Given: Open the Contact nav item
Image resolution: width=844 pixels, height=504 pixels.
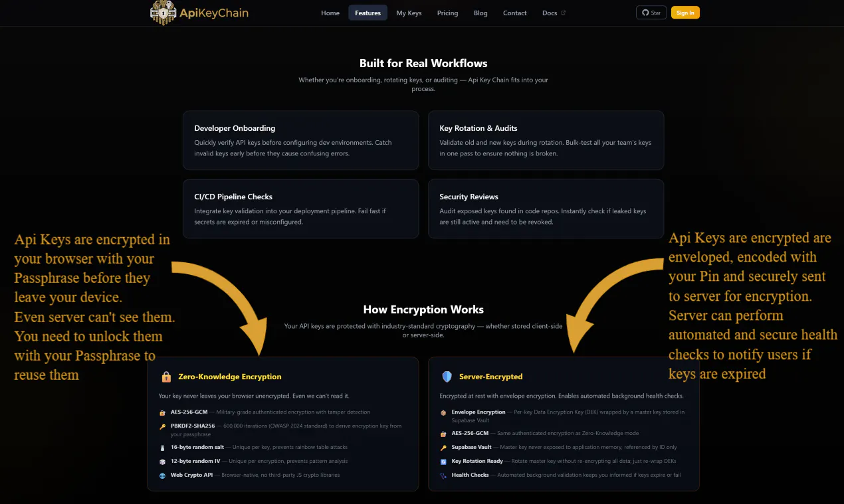Looking at the screenshot, I should tap(515, 13).
